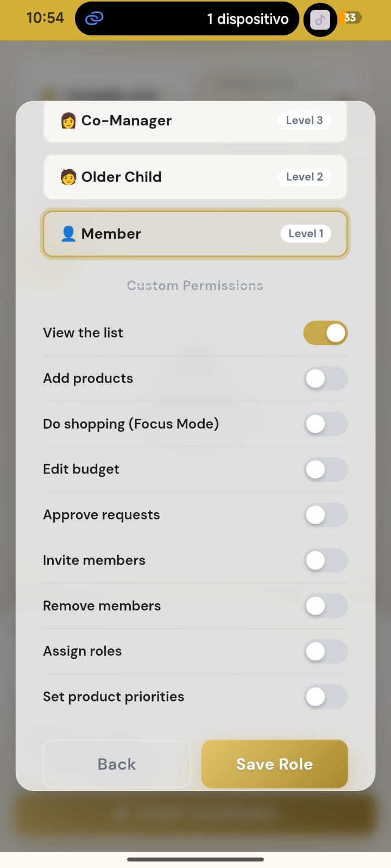Turn on Assign roles permission
This screenshot has height=868, width=391.
pos(325,652)
